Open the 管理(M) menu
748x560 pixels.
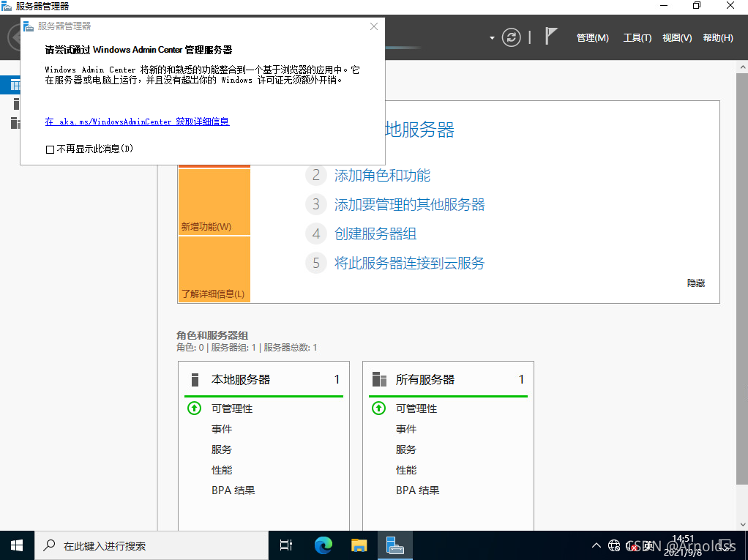pyautogui.click(x=593, y=37)
